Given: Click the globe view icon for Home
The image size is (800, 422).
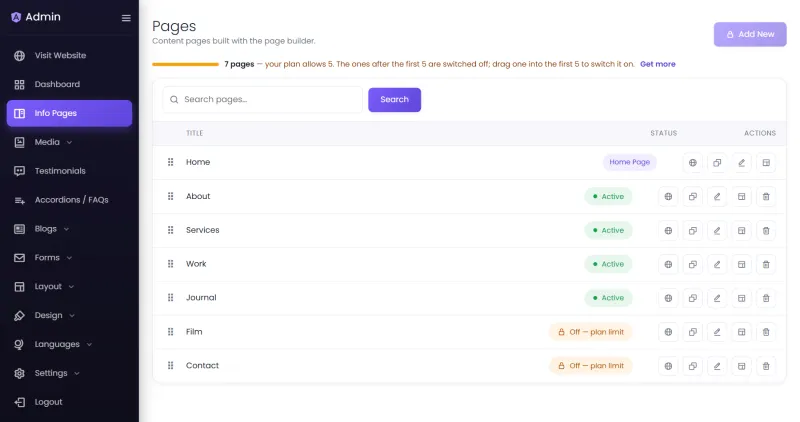Looking at the screenshot, I should coord(692,163).
